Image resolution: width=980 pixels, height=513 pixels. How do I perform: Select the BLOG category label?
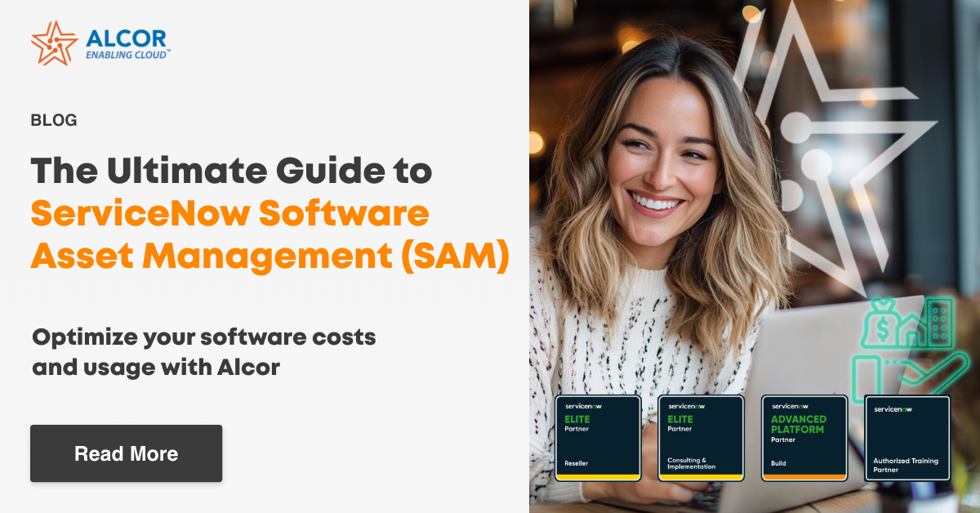coord(54,120)
